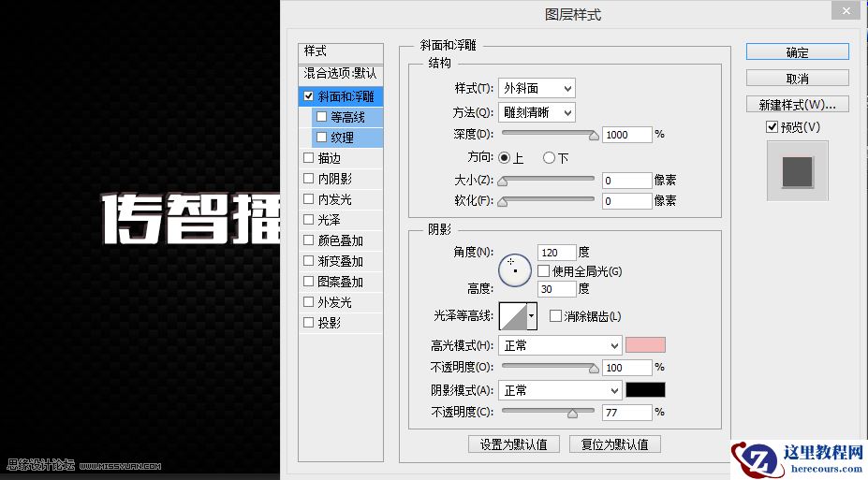Enable 使用全局光 checkbox
868x480 pixels.
[x=544, y=271]
